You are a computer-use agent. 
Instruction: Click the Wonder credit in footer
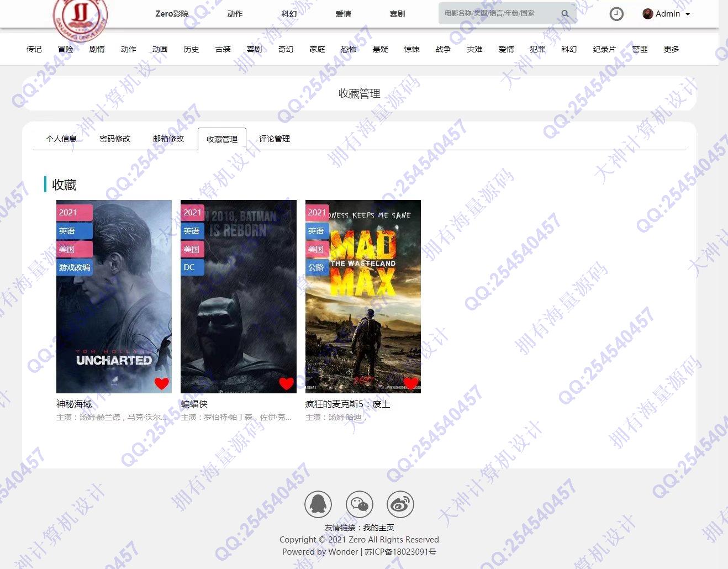[x=343, y=551]
